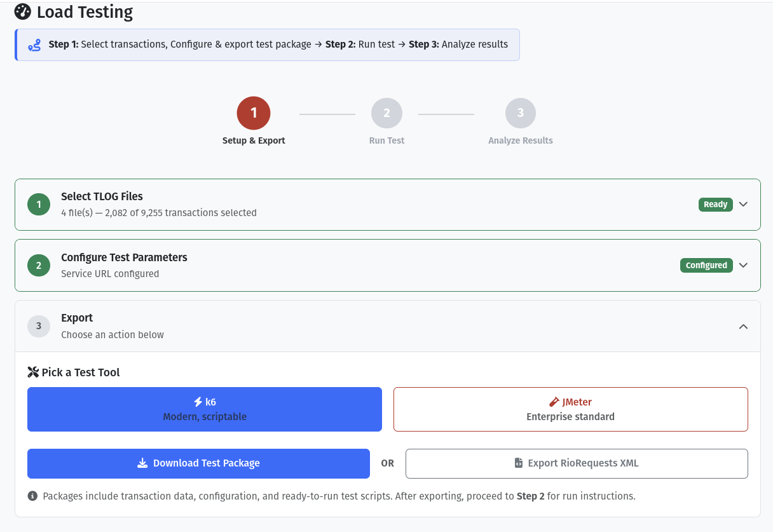The width and height of the screenshot is (773, 532).
Task: Click the gray numbered circle beside Export
Action: point(38,326)
